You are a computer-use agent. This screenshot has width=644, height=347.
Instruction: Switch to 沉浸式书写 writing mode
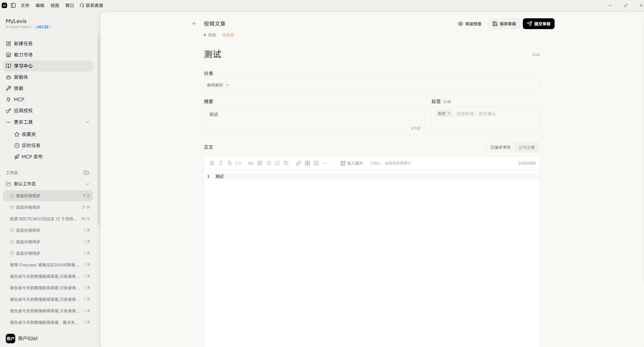pos(500,148)
